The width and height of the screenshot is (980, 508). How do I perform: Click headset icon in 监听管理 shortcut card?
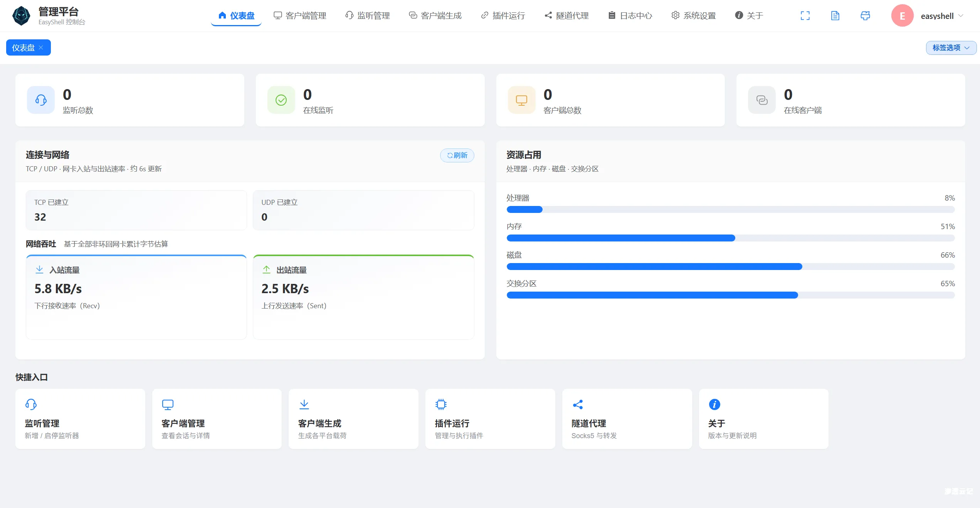pyautogui.click(x=31, y=404)
